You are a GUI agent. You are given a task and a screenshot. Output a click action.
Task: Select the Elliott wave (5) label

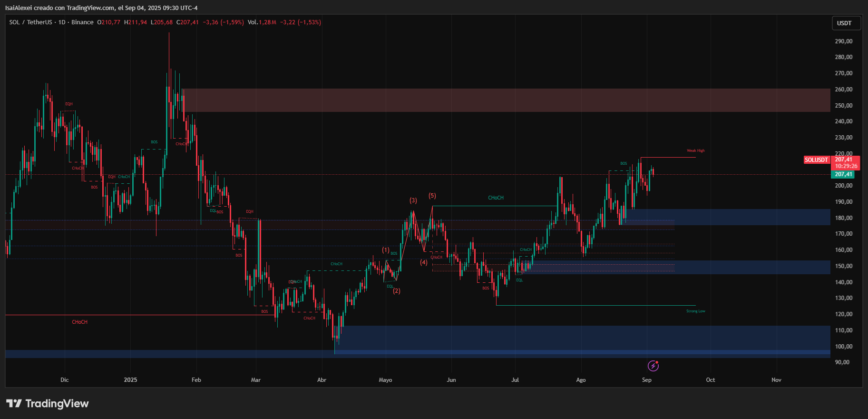[x=432, y=196]
